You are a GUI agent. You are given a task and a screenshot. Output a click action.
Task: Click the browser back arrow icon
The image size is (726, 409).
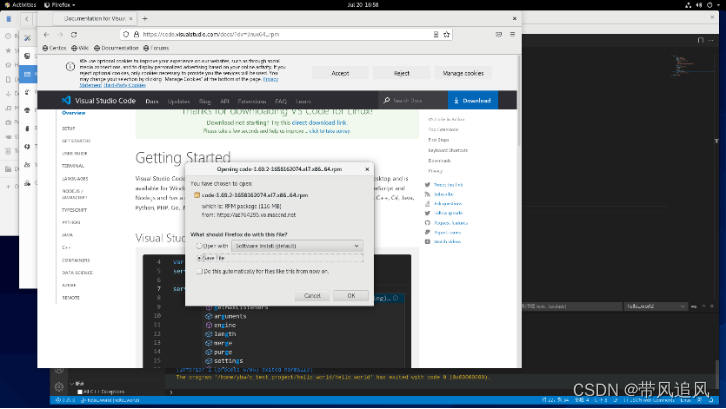(46, 35)
